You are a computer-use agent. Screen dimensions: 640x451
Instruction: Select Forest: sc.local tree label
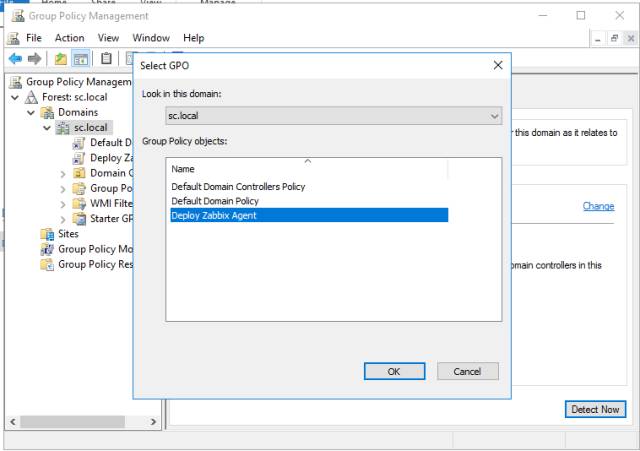point(75,97)
